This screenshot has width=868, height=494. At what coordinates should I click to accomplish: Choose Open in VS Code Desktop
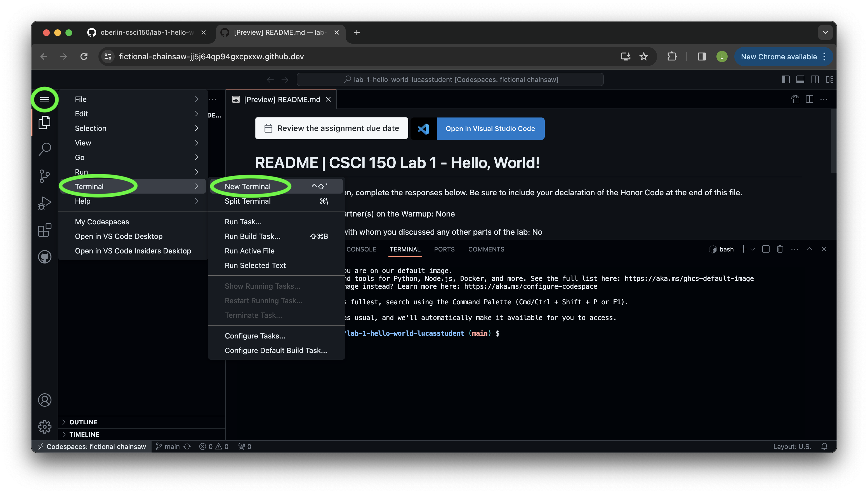[133, 236]
